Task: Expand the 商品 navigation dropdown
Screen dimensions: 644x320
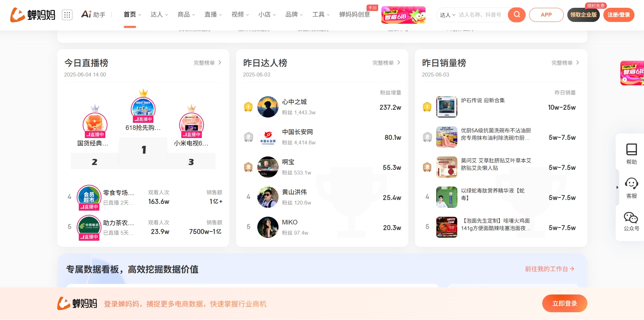Action: tap(186, 15)
